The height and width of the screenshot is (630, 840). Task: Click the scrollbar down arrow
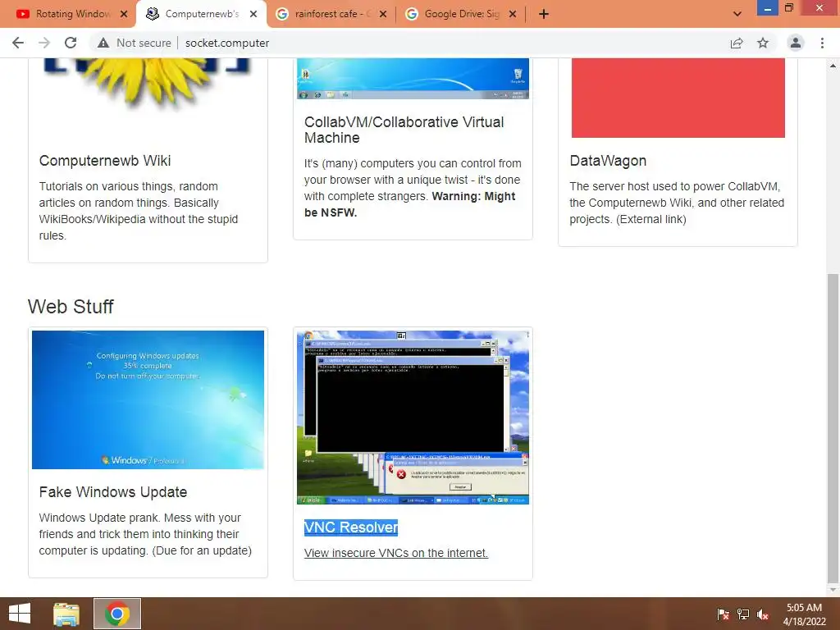point(833,590)
